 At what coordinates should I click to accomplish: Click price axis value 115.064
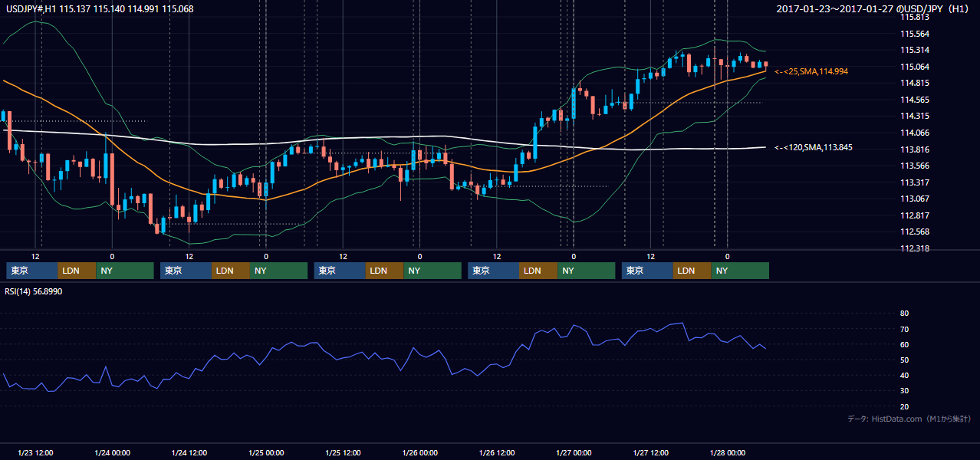(x=914, y=67)
